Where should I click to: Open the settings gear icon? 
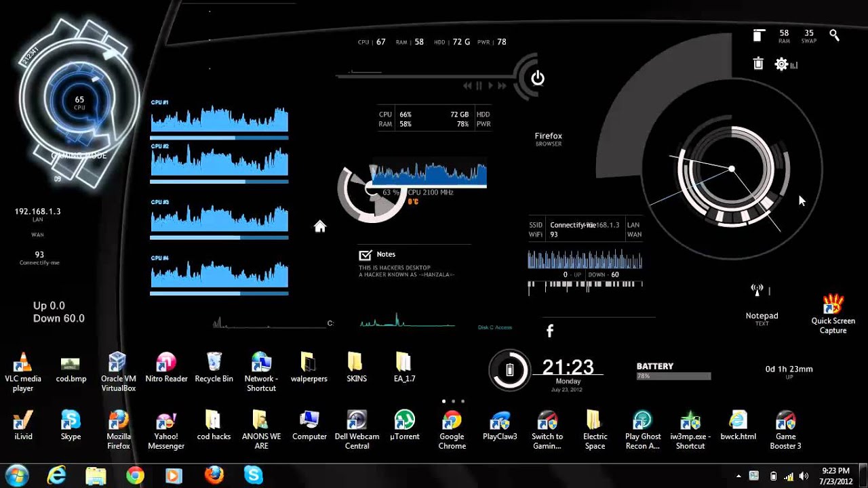click(x=781, y=64)
